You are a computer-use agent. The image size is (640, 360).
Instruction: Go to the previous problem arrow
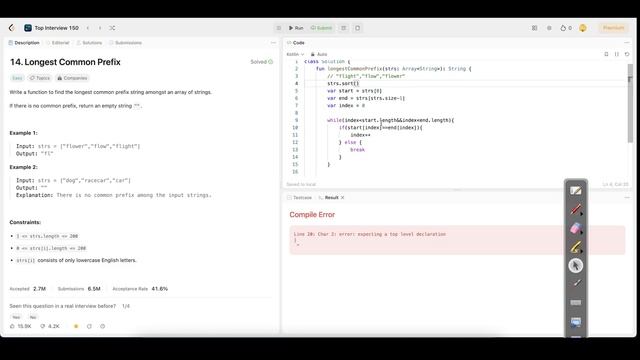coord(88,28)
